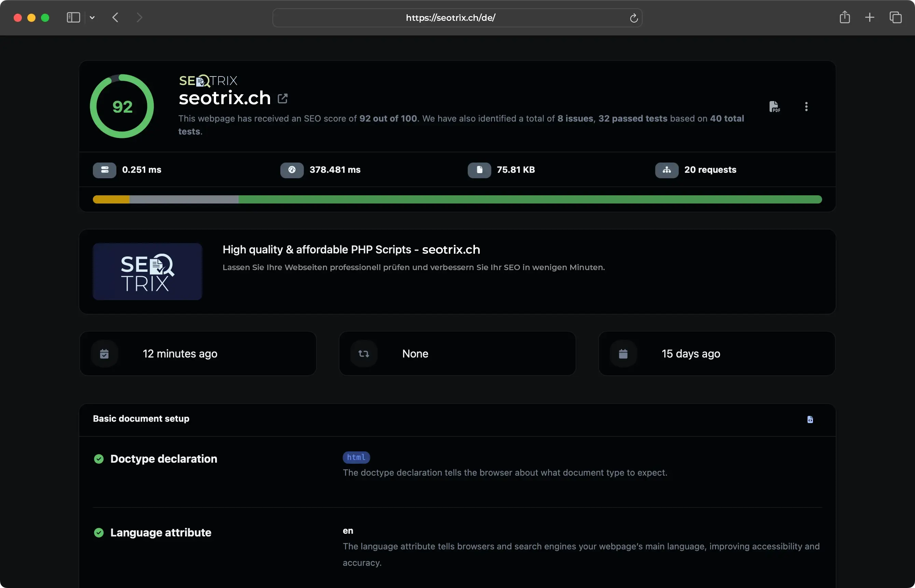Open the Safari share menu
915x588 pixels.
[845, 17]
